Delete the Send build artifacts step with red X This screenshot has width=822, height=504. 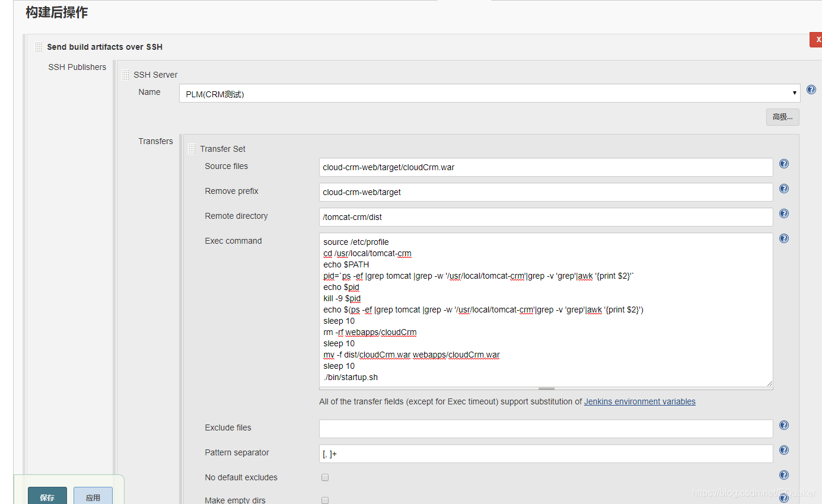[816, 40]
